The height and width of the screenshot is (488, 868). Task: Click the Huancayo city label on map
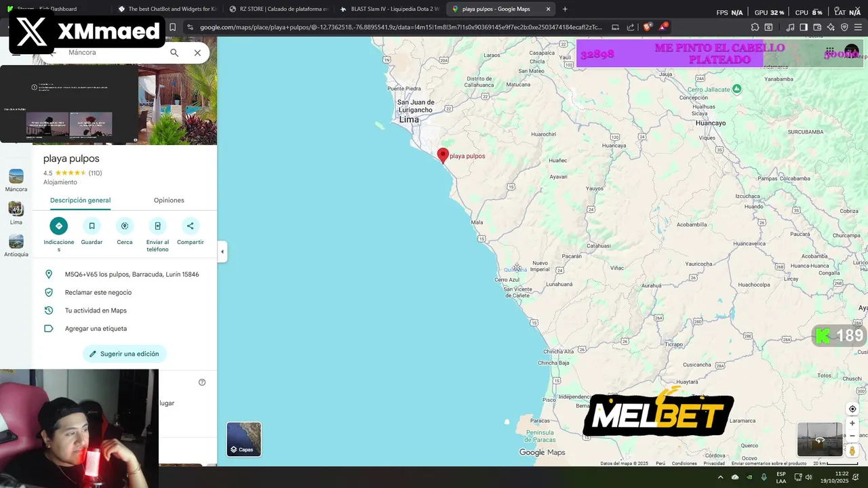pyautogui.click(x=711, y=123)
